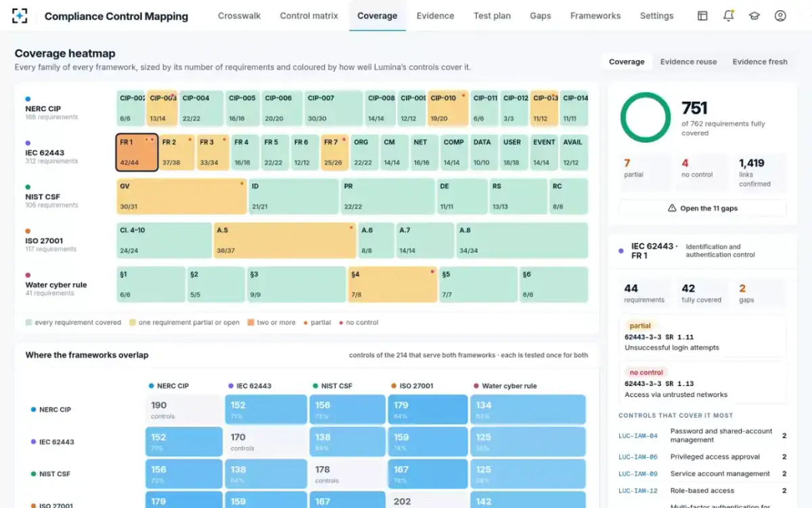The image size is (812, 508).
Task: Switch heatmap to Evidence fresh
Action: [760, 62]
